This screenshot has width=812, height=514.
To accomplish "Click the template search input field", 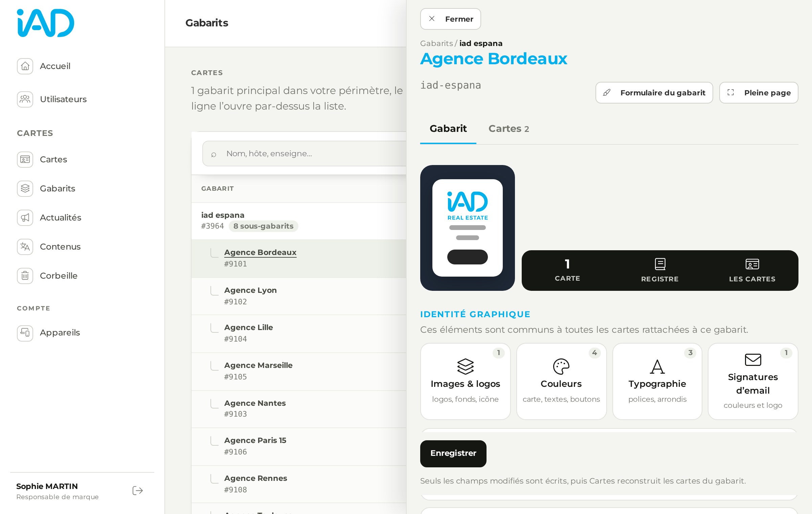I will (x=304, y=154).
